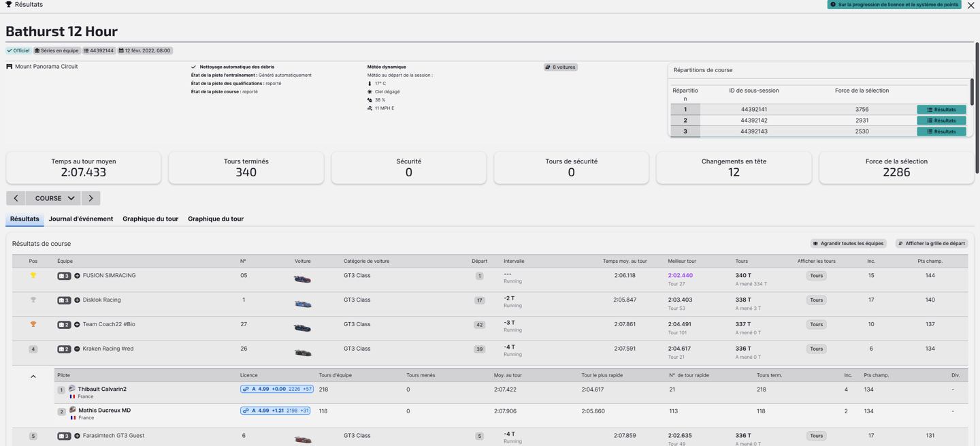
Task: Click the trophy icon next to Résultats title
Action: pyautogui.click(x=9, y=4)
